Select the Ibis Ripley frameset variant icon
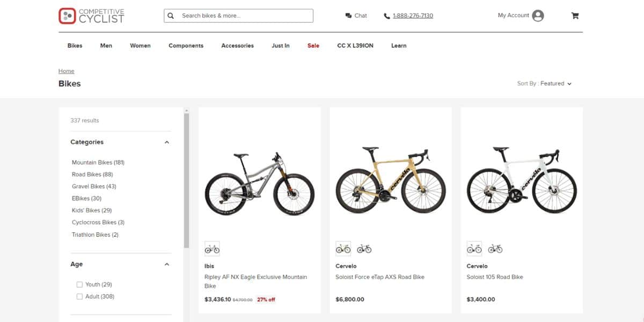Viewport: 644px width, 322px height. pyautogui.click(x=213, y=248)
